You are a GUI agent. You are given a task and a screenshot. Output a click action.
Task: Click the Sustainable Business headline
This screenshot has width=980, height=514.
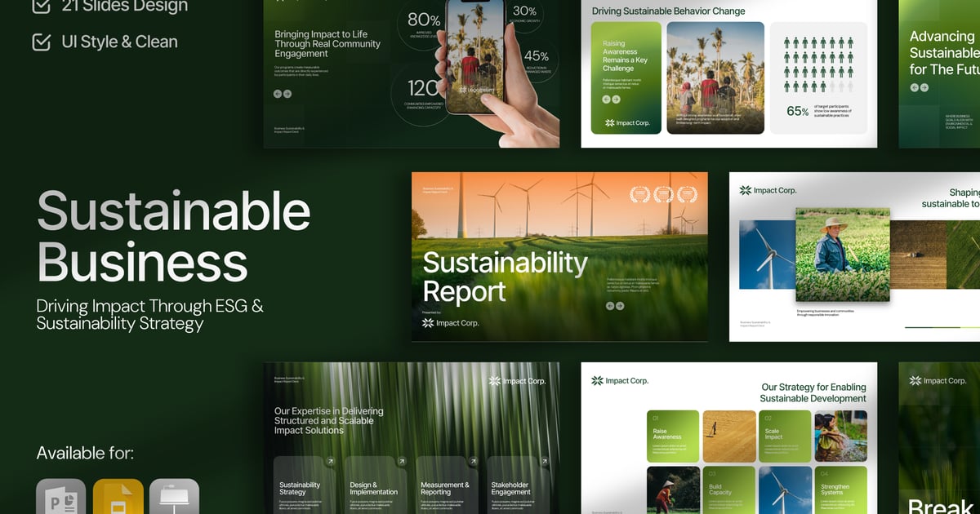click(173, 237)
